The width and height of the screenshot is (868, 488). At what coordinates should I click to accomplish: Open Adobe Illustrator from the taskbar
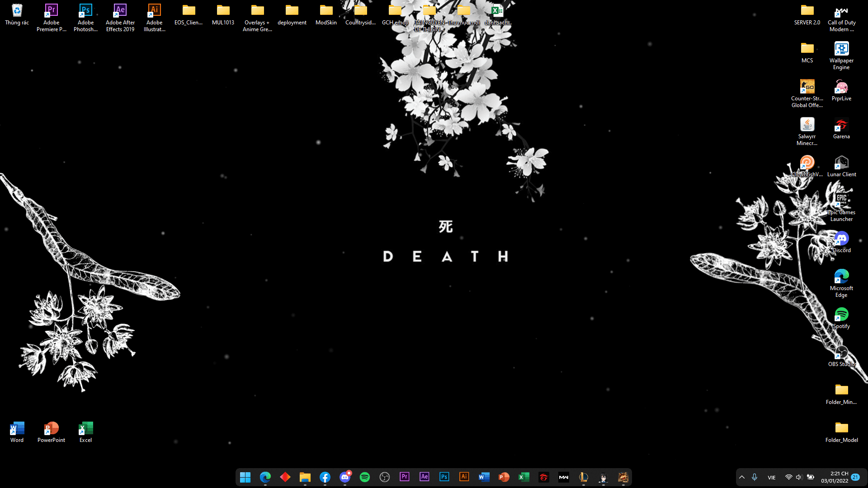(x=464, y=477)
